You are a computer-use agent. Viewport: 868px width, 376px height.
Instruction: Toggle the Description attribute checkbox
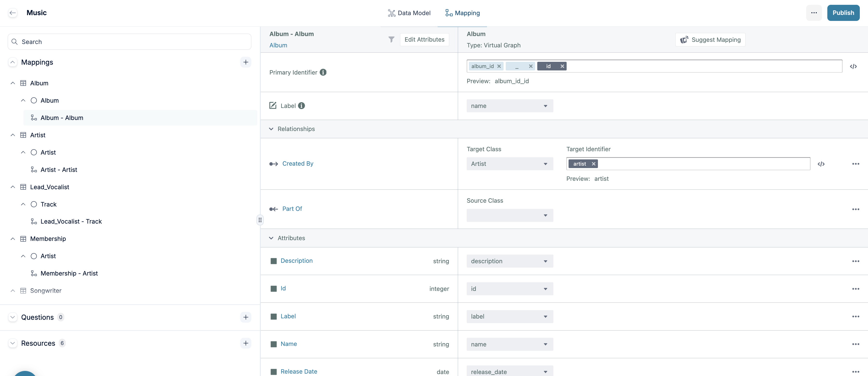click(x=274, y=261)
